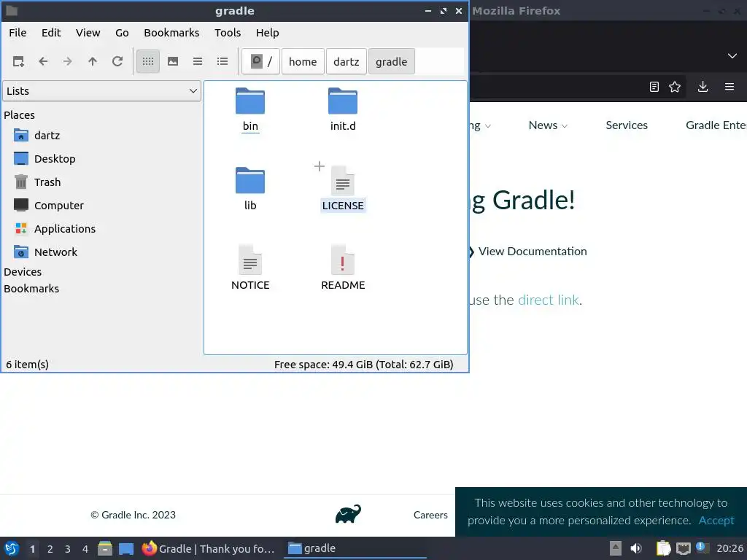This screenshot has height=560, width=747.
Task: Navigate to dartz path segment
Action: click(347, 61)
